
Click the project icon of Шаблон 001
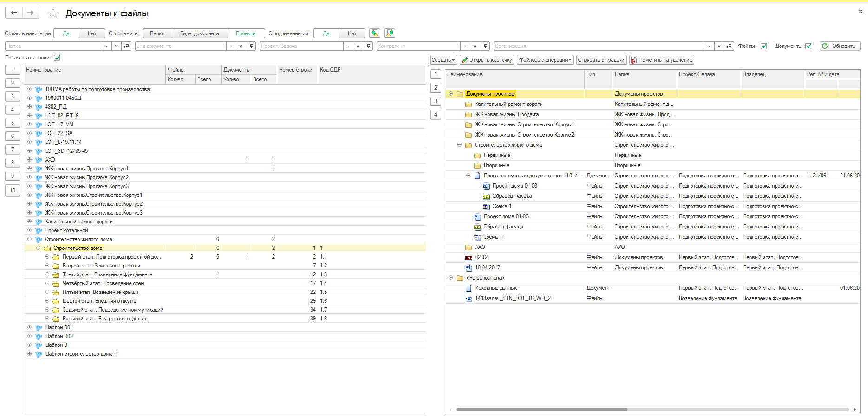tap(39, 328)
